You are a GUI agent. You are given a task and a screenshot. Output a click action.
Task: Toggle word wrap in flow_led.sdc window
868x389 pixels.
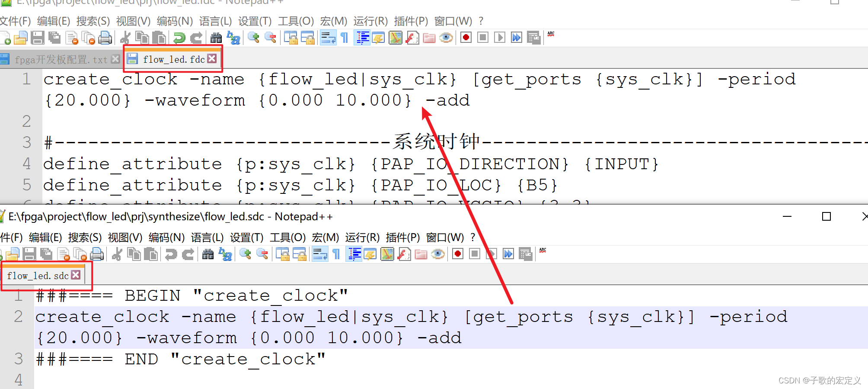[320, 254]
